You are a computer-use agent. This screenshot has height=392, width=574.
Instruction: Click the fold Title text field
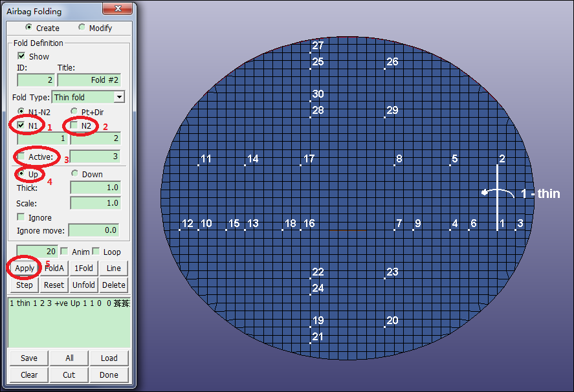pyautogui.click(x=89, y=80)
